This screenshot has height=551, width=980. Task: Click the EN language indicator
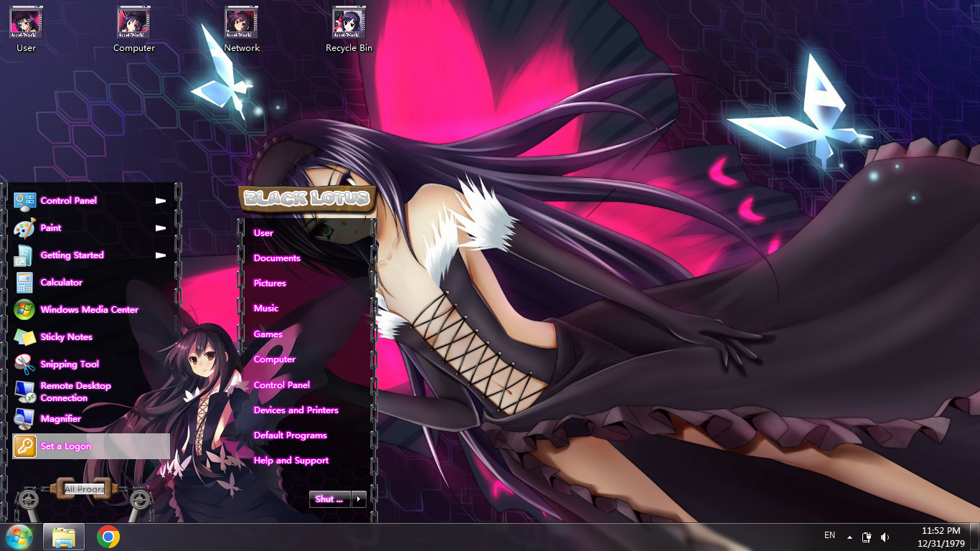click(829, 535)
